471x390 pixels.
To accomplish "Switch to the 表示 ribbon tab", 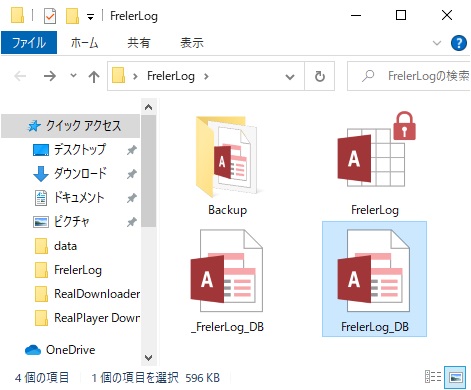I will (x=192, y=43).
